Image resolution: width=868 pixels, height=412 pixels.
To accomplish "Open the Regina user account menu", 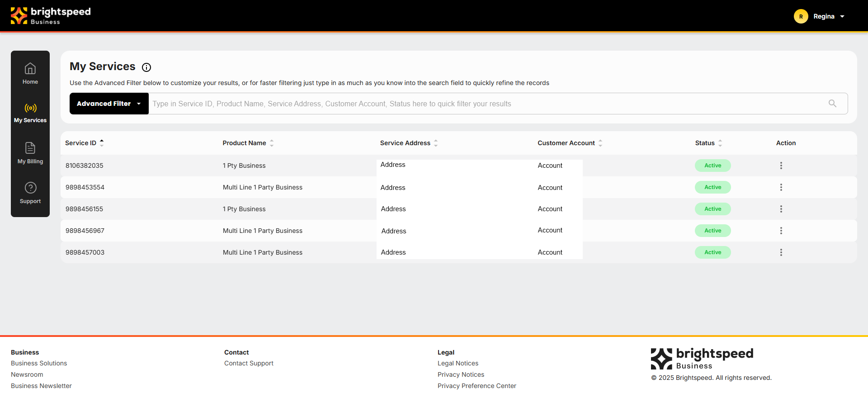I will [x=820, y=16].
